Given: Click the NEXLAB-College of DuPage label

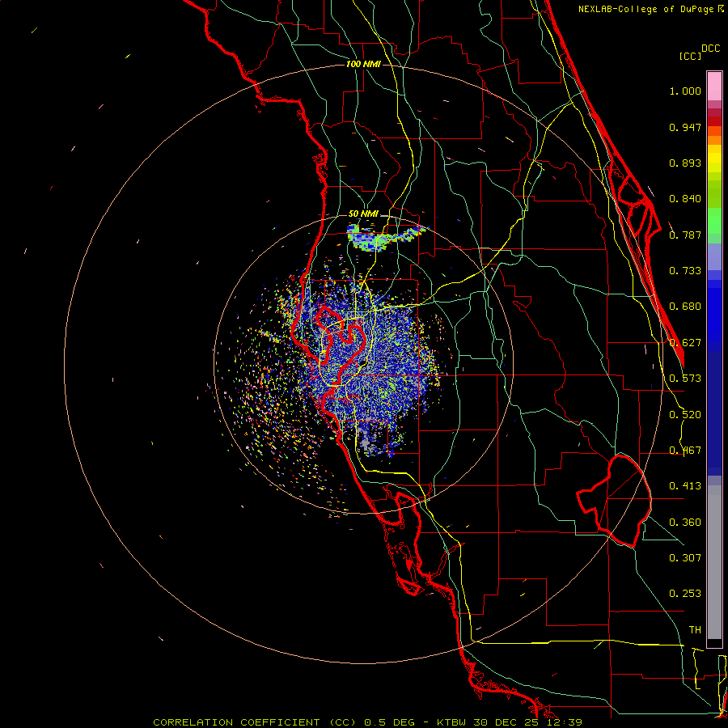Looking at the screenshot, I should point(645,9).
